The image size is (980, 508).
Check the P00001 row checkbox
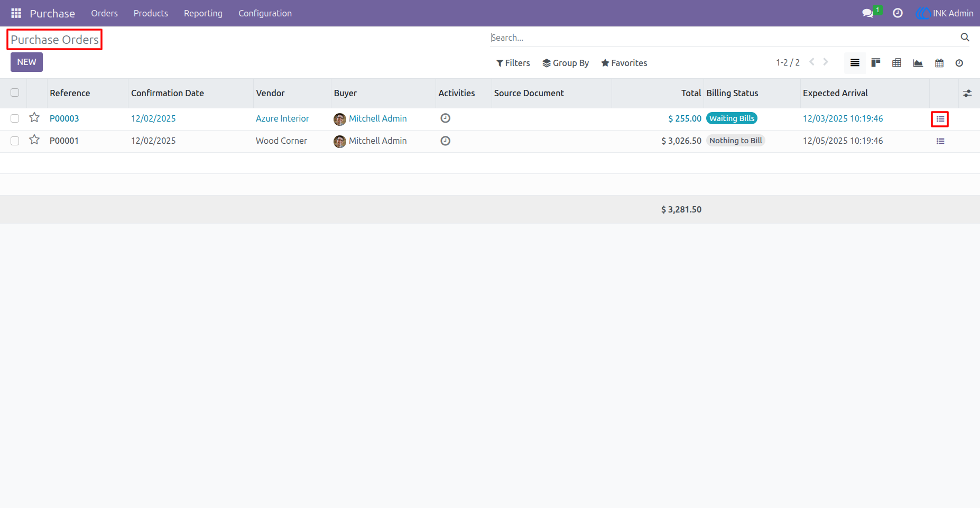pos(15,141)
